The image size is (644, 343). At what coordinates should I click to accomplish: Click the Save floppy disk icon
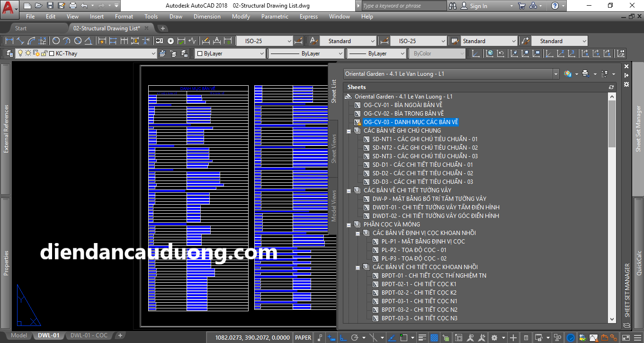[x=50, y=6]
